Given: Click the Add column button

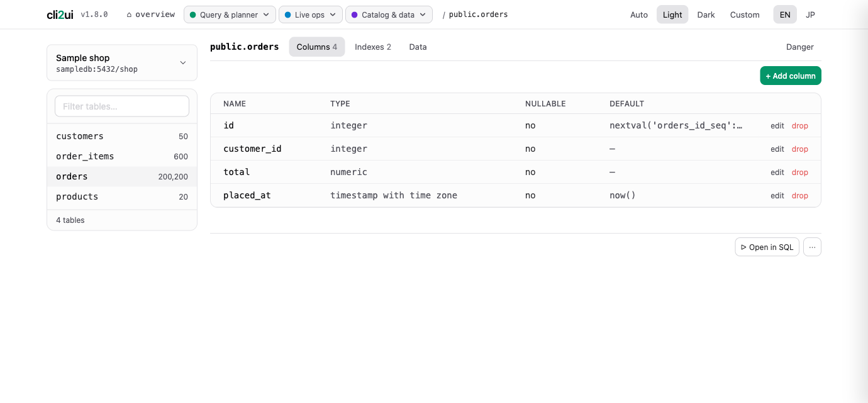Looking at the screenshot, I should pyautogui.click(x=791, y=76).
